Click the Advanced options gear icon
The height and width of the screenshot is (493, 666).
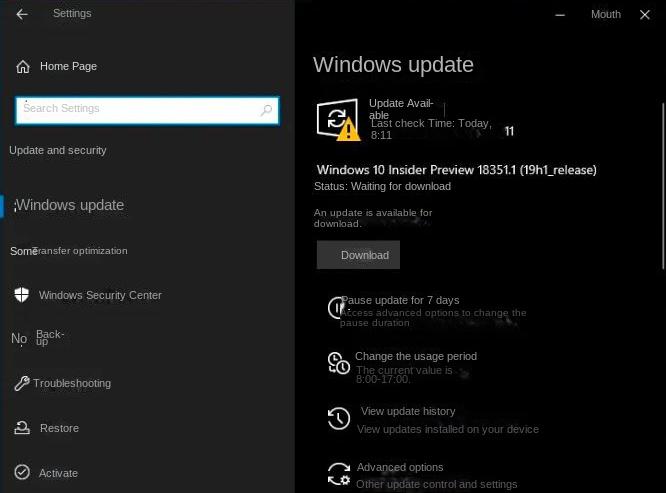339,474
